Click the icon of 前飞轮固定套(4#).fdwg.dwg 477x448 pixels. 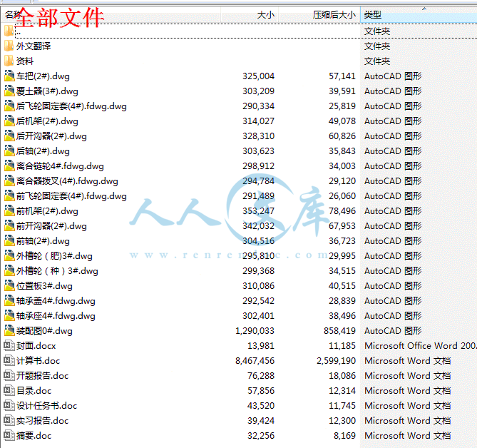[x=9, y=196]
